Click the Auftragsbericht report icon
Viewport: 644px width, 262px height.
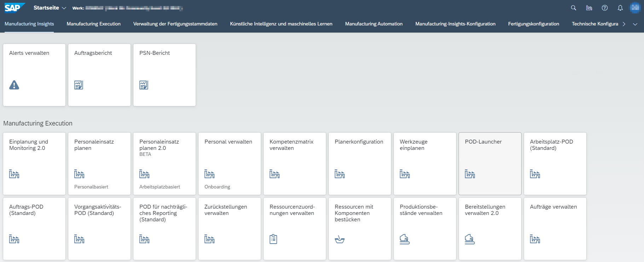click(x=79, y=85)
